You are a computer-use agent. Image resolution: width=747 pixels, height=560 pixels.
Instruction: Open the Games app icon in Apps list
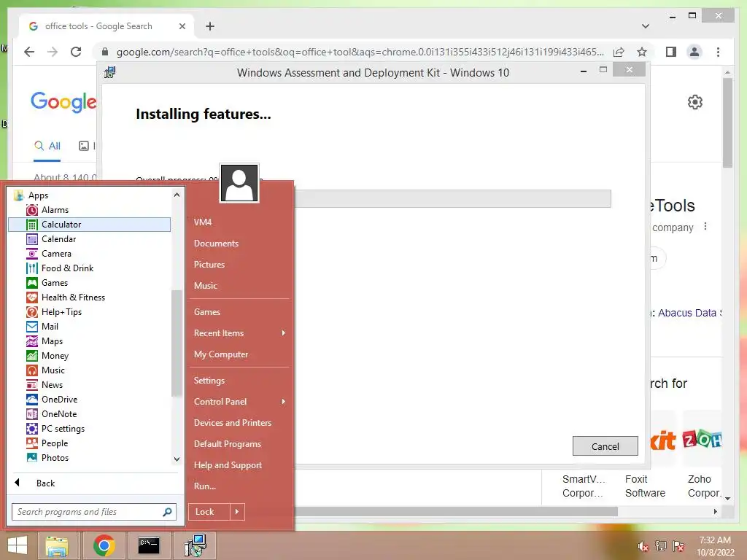(x=32, y=283)
